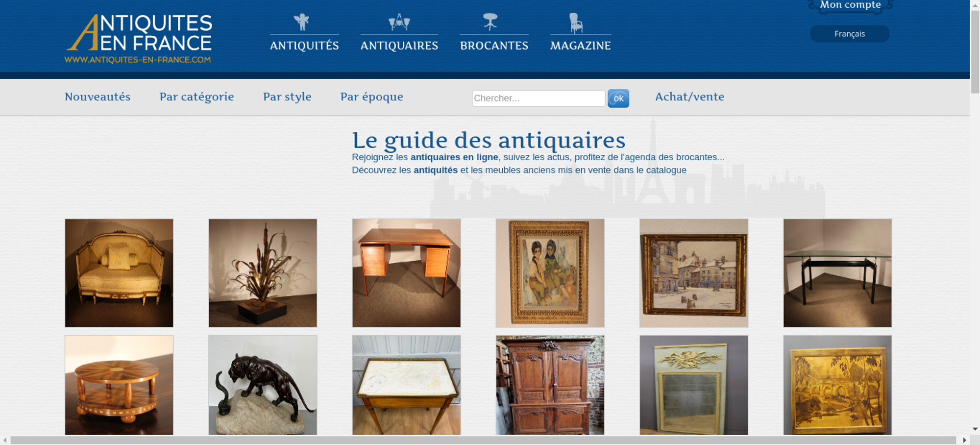
Task: Click the blue ok search button
Action: click(618, 99)
